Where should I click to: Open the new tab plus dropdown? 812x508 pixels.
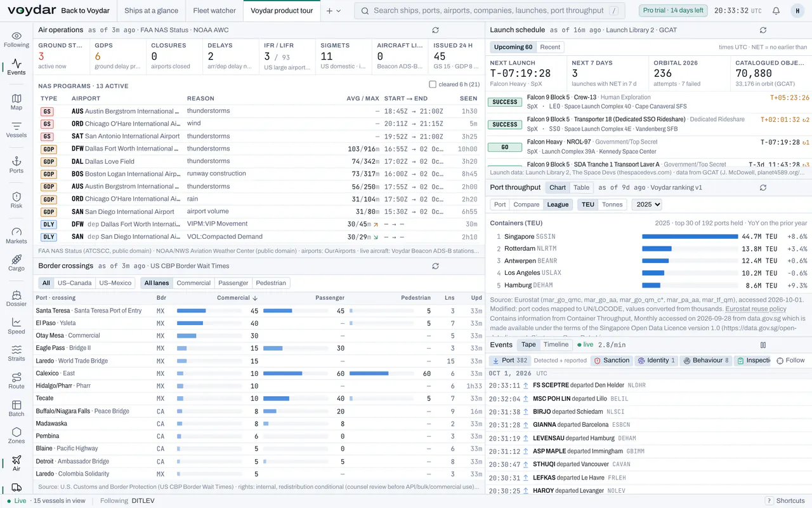click(x=334, y=11)
